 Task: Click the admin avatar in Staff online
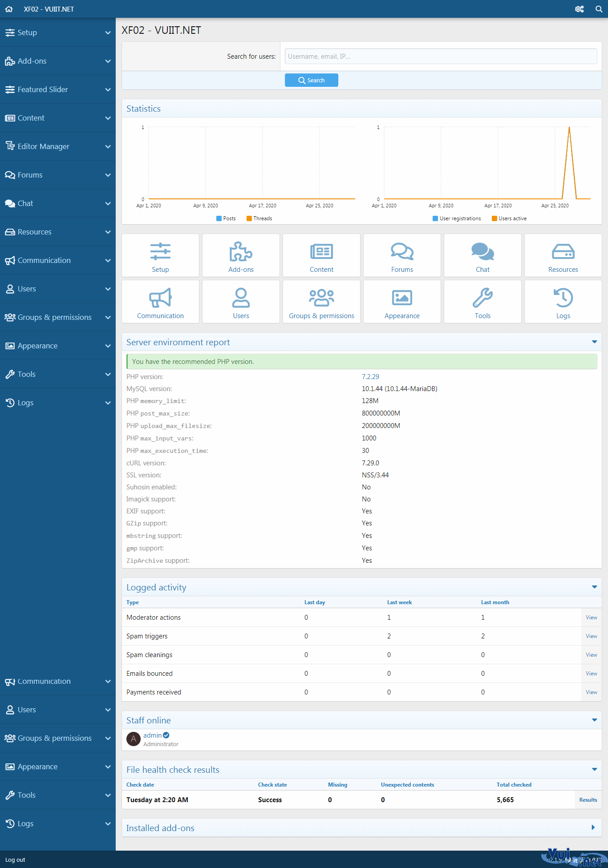[134, 739]
